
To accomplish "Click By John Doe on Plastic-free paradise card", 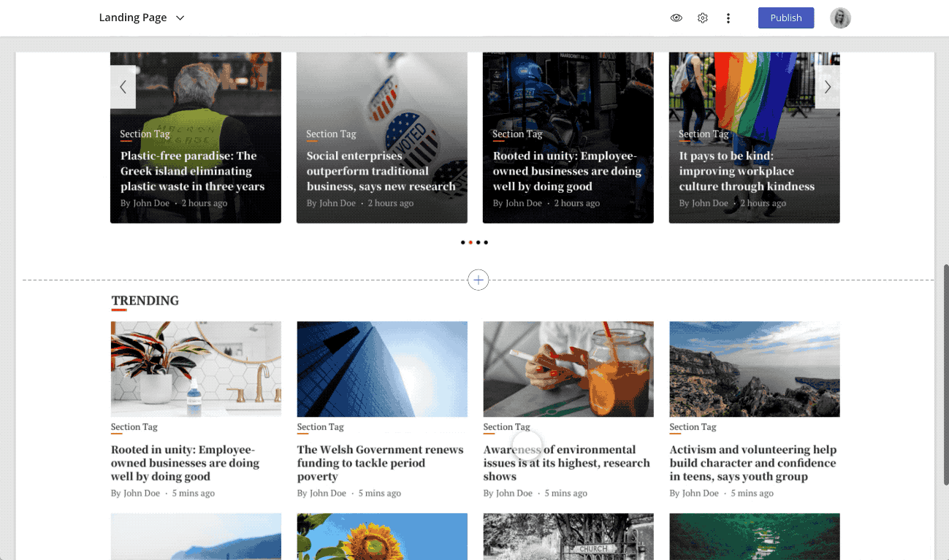I will pyautogui.click(x=145, y=204).
